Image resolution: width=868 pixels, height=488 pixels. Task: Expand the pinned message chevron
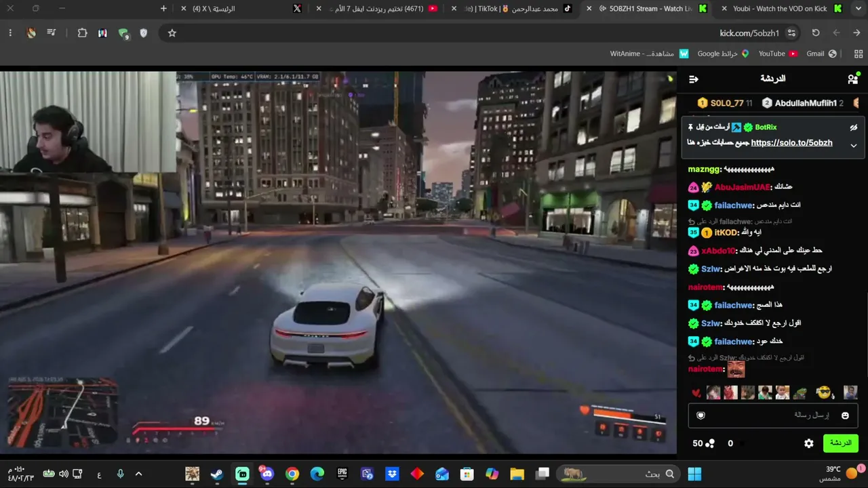pos(854,145)
